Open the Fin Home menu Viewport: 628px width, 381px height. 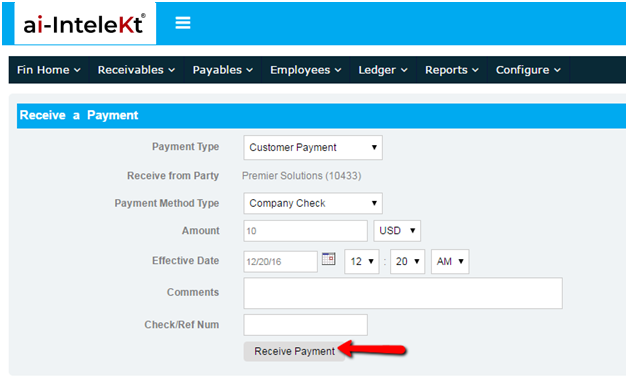tap(48, 70)
